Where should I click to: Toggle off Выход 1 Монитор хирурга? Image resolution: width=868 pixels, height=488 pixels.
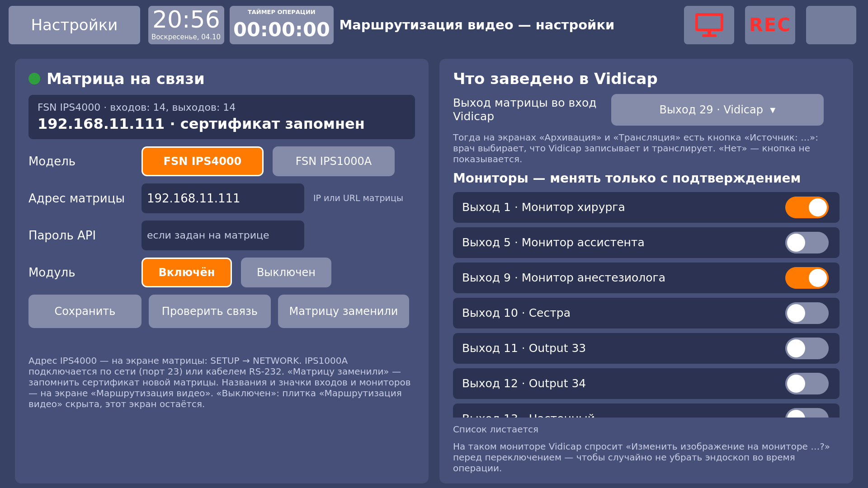point(807,207)
